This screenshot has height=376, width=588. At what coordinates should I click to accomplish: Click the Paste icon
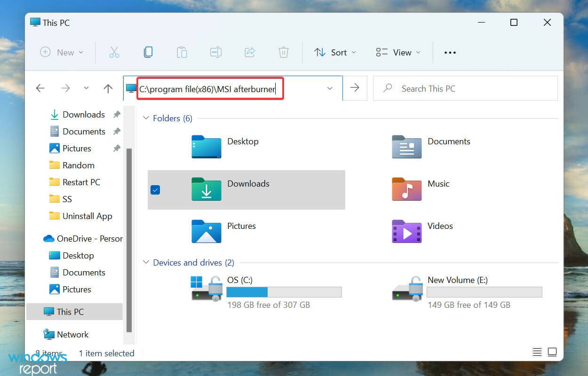click(182, 52)
